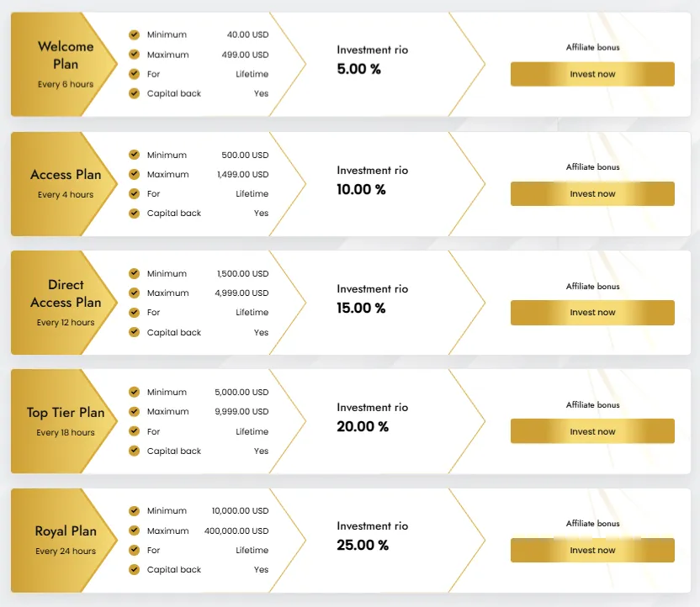700x607 pixels.
Task: Choose Invest now on Direct Access Plan
Action: (592, 313)
